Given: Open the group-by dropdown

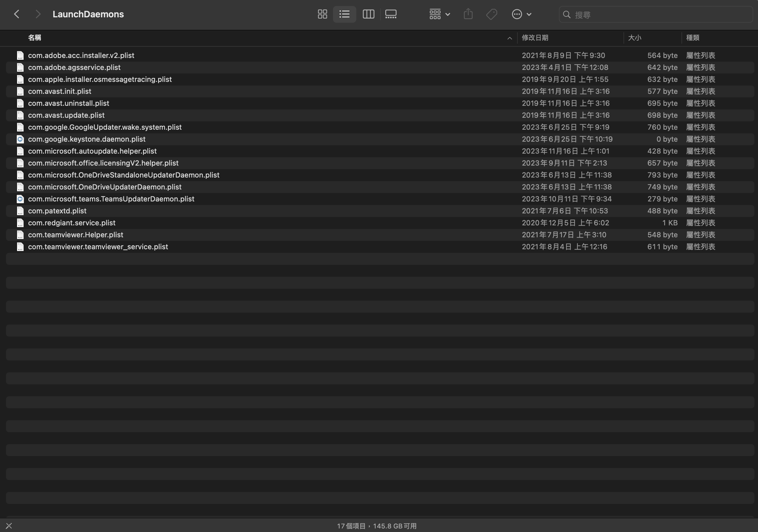Looking at the screenshot, I should [439, 14].
